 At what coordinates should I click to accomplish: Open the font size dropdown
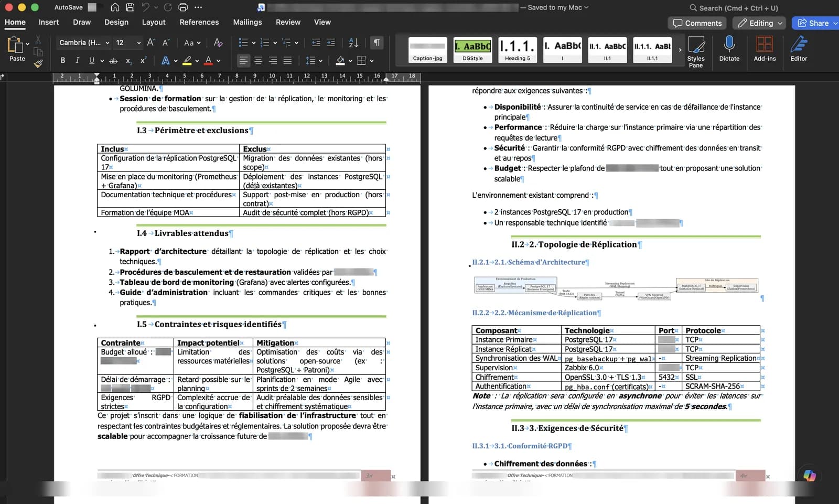pyautogui.click(x=138, y=42)
